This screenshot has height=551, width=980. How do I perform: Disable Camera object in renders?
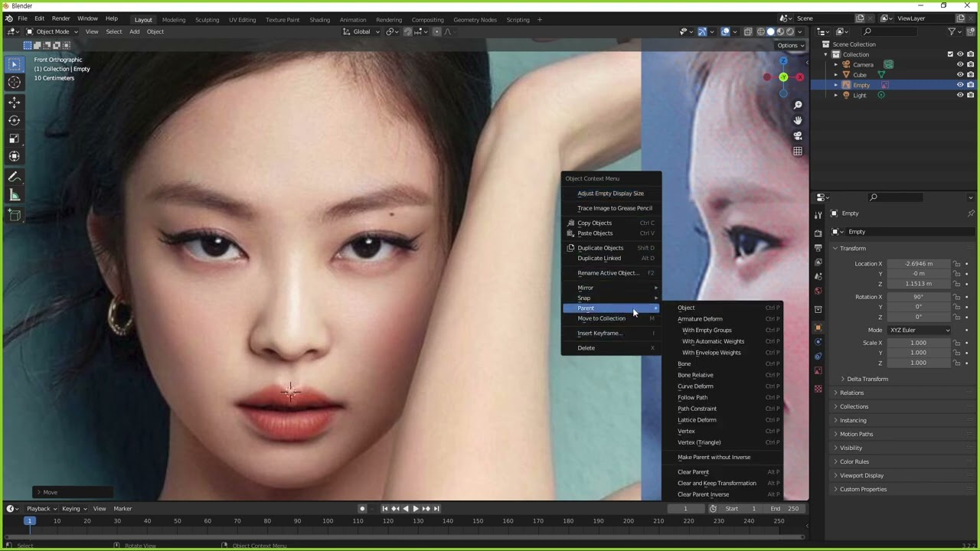[x=970, y=64]
